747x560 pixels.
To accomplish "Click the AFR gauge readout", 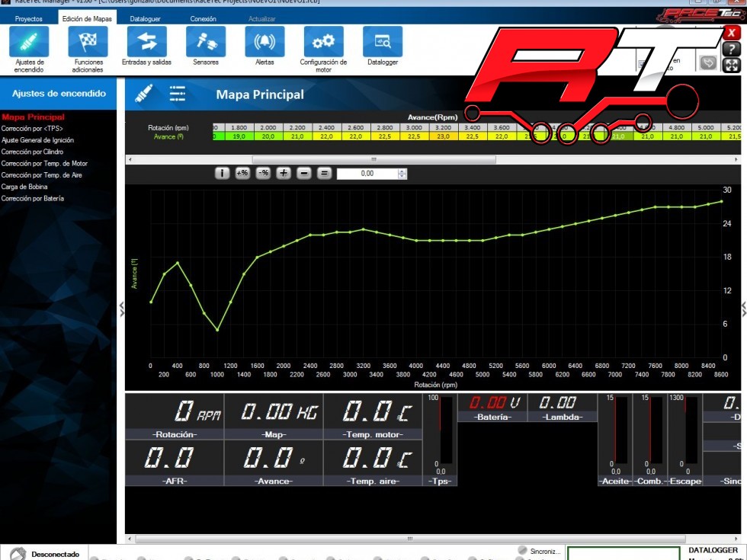I will [175, 463].
